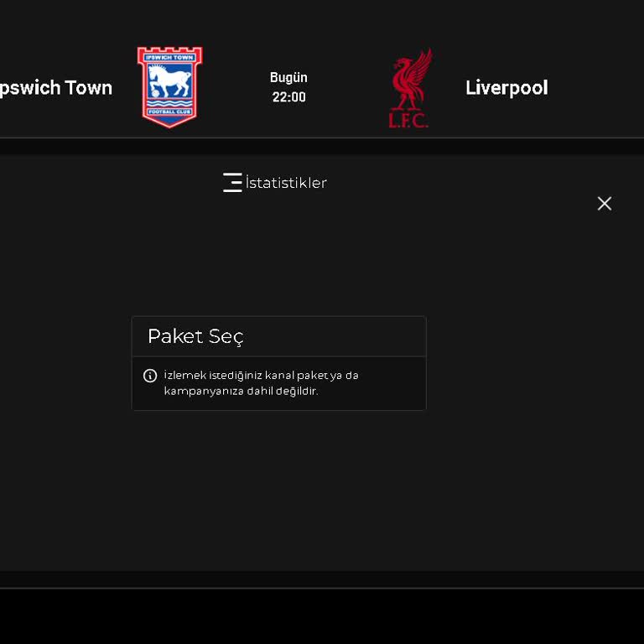Screen dimensions: 644x644
Task: Close the panel with the X icon
Action: (604, 203)
